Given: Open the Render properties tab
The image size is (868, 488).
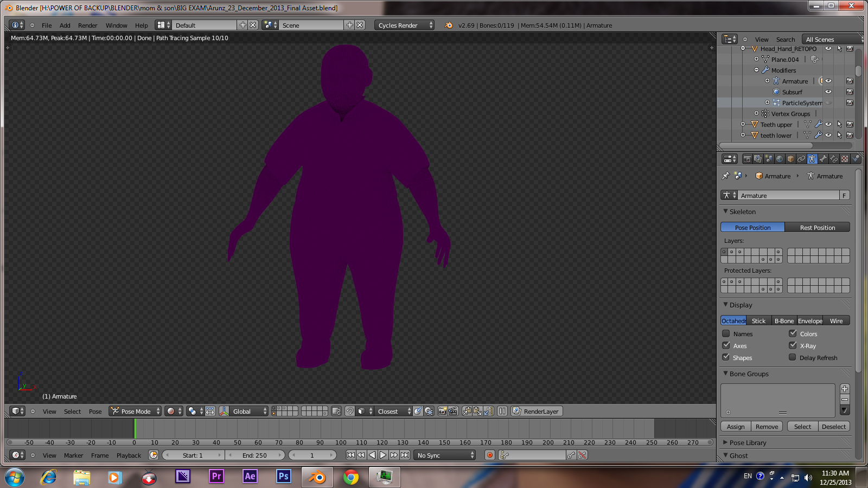Looking at the screenshot, I should (x=747, y=159).
